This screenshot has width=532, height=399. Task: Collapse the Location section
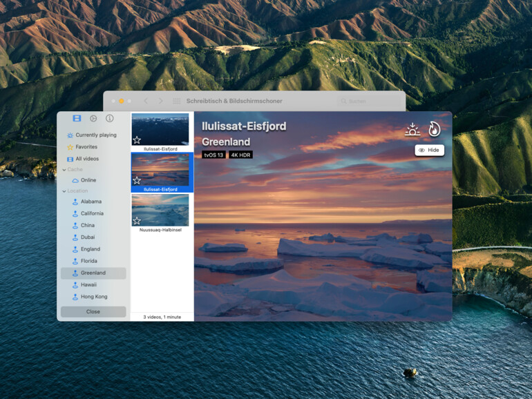64,191
